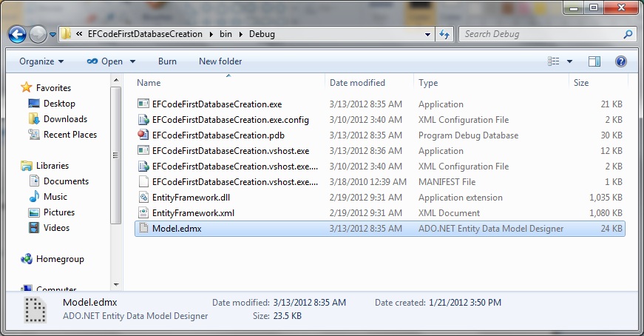Go back with the Back arrow button
The image size is (644, 336).
[x=17, y=35]
